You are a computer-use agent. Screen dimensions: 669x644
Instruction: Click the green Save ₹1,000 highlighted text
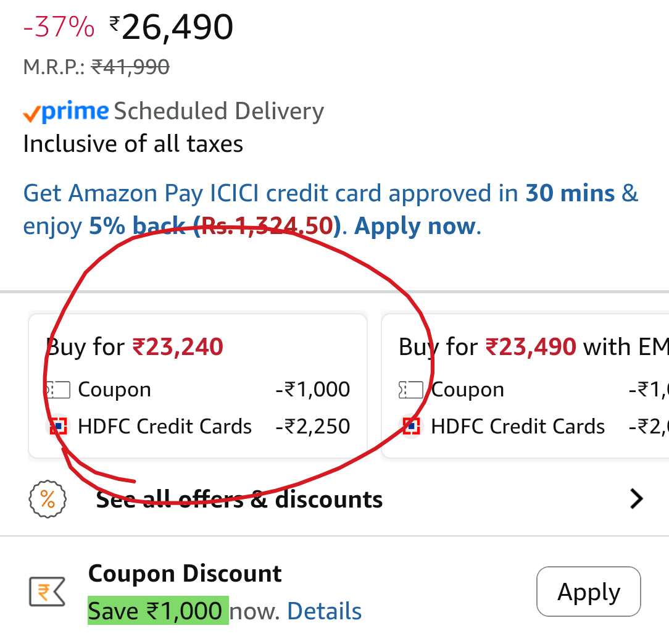(158, 610)
